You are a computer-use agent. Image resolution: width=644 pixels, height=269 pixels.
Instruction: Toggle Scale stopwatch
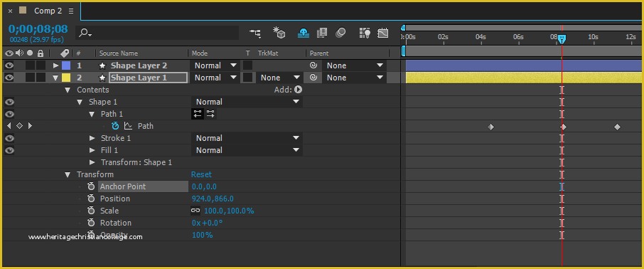tap(91, 211)
